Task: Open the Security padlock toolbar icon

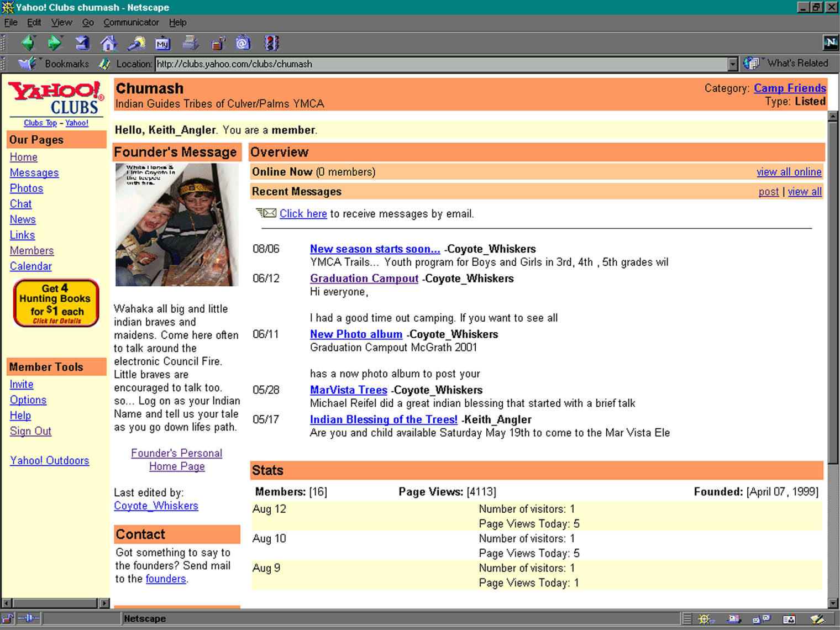Action: 218,43
